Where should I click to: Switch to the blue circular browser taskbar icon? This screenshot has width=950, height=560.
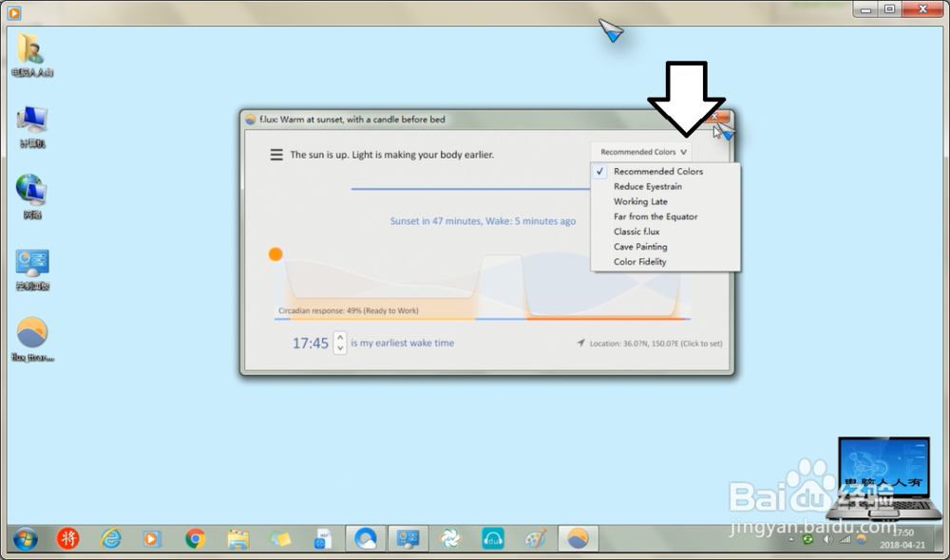coord(366,538)
